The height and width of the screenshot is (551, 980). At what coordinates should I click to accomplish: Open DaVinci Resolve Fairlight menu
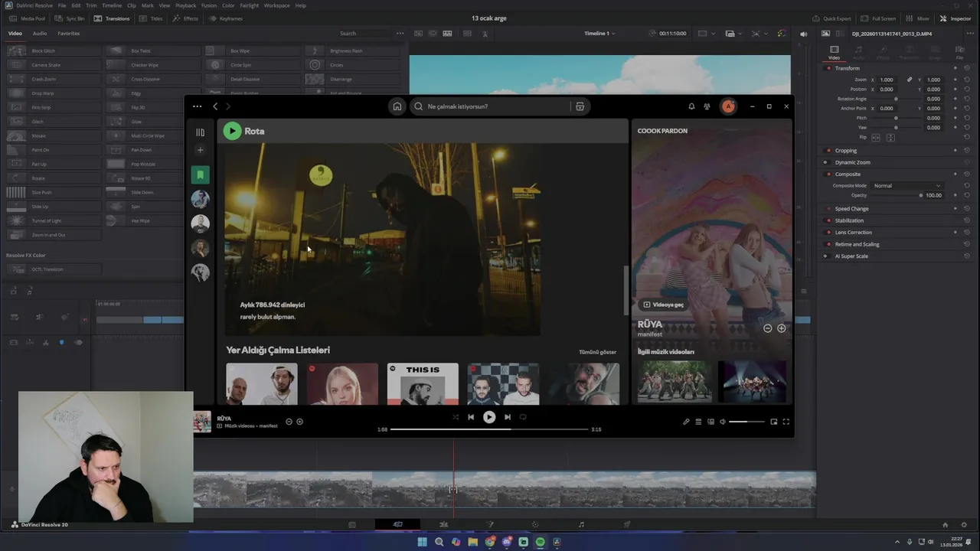click(x=250, y=5)
